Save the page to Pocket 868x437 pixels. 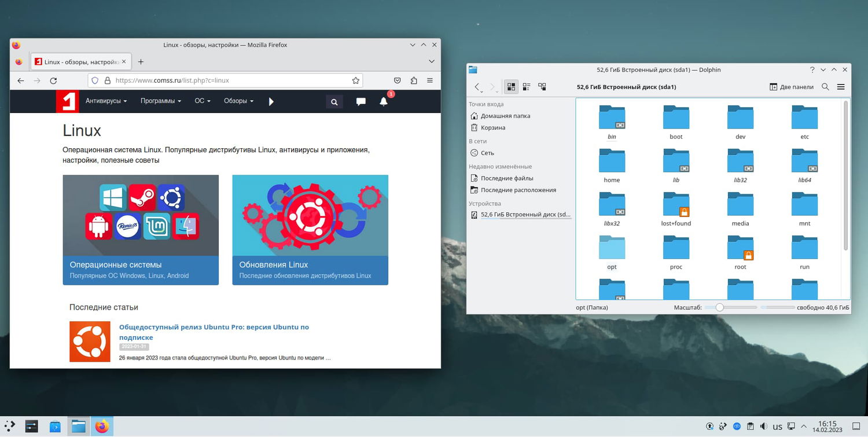(x=398, y=80)
